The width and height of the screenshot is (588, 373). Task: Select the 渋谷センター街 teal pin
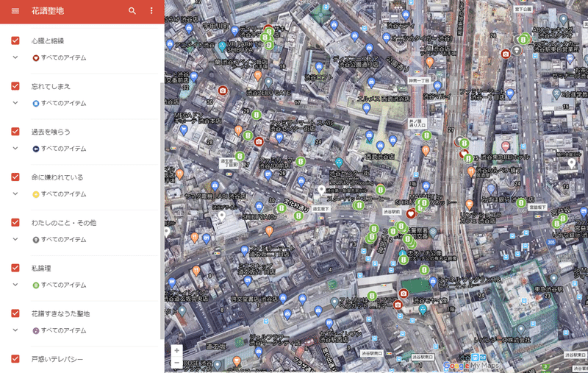coord(339,163)
